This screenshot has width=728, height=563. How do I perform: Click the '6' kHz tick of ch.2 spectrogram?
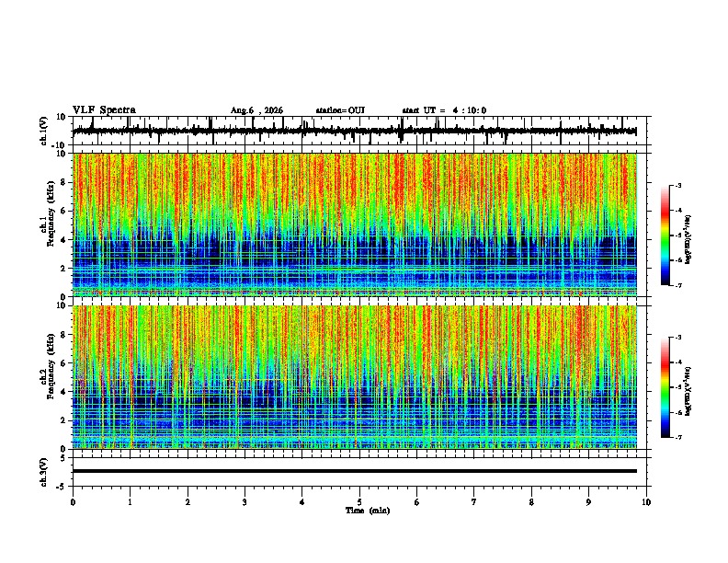point(63,362)
